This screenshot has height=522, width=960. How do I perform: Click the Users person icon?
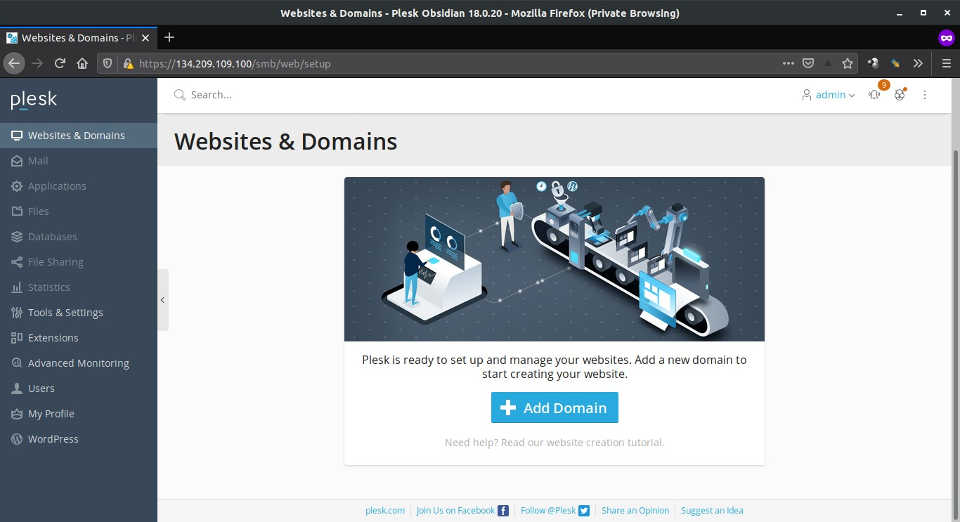tap(17, 388)
